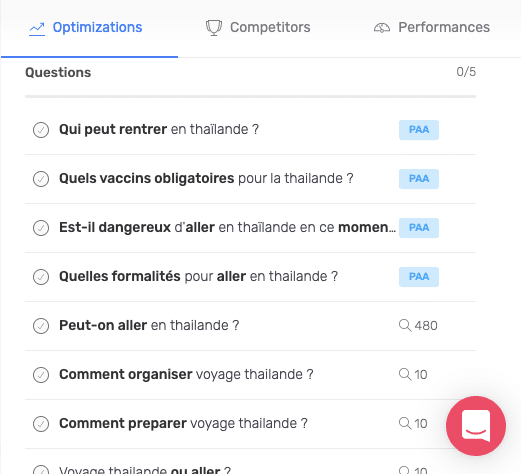Click the trophy icon beside Competitors
521x474 pixels.
point(214,28)
